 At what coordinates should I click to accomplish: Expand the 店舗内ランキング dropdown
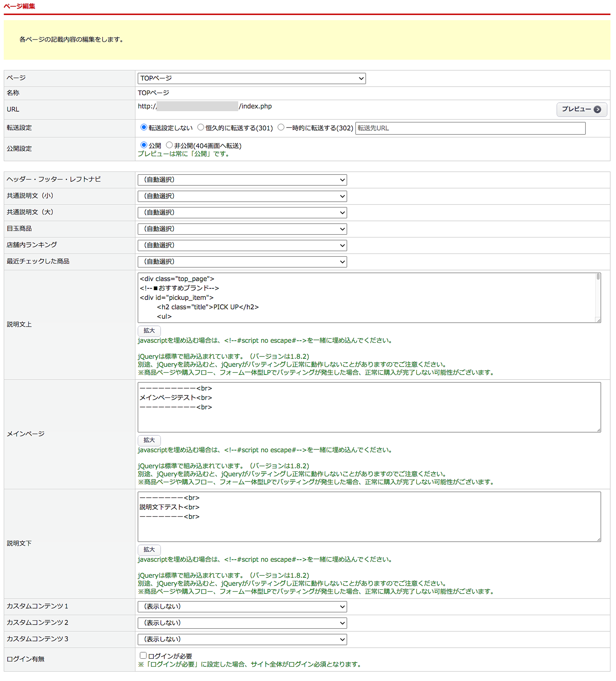(242, 246)
